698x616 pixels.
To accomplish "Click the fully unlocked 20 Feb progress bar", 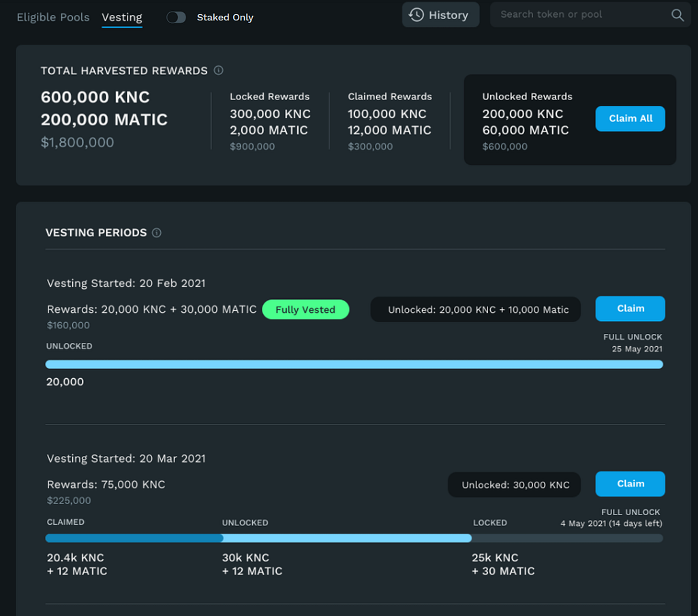I will point(354,365).
